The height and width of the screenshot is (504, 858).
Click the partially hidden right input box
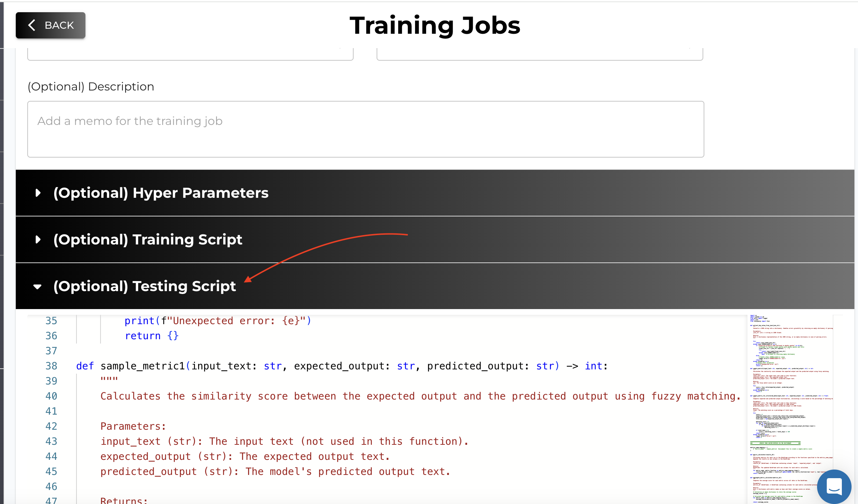pyautogui.click(x=540, y=54)
